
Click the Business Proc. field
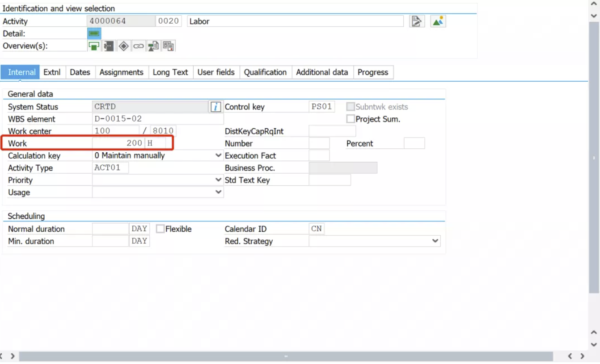(343, 168)
